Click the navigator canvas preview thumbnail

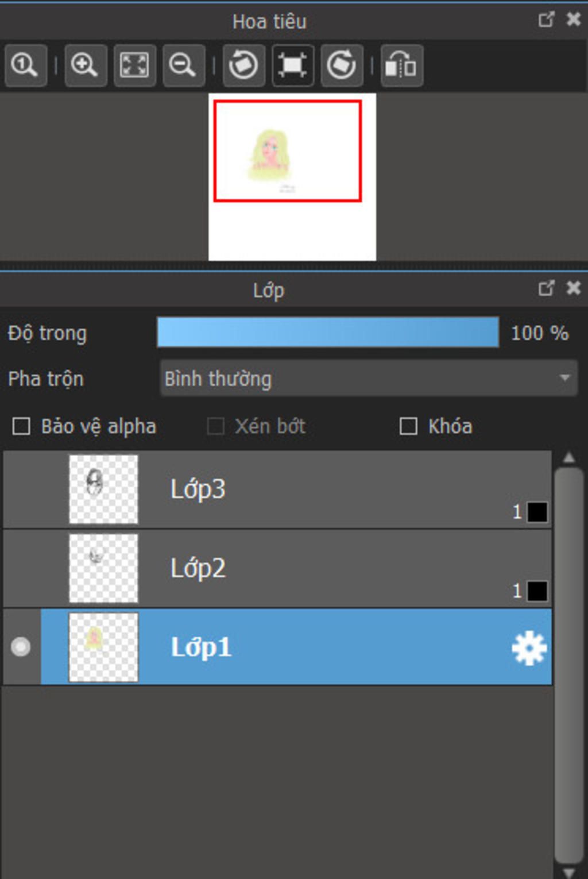click(292, 176)
